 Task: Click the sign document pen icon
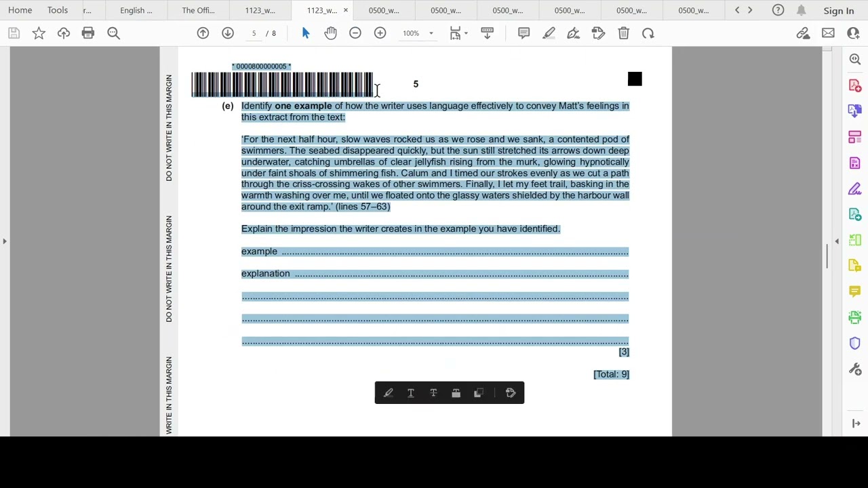coord(574,33)
